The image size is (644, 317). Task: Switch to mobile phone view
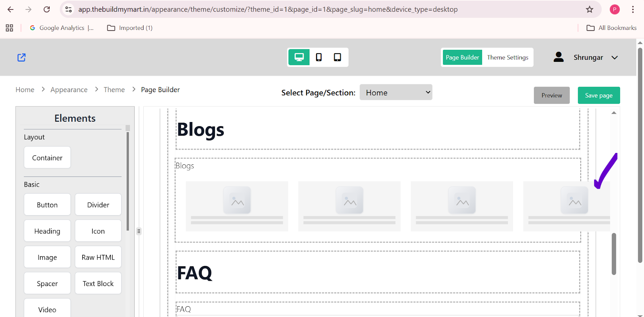[x=319, y=57]
